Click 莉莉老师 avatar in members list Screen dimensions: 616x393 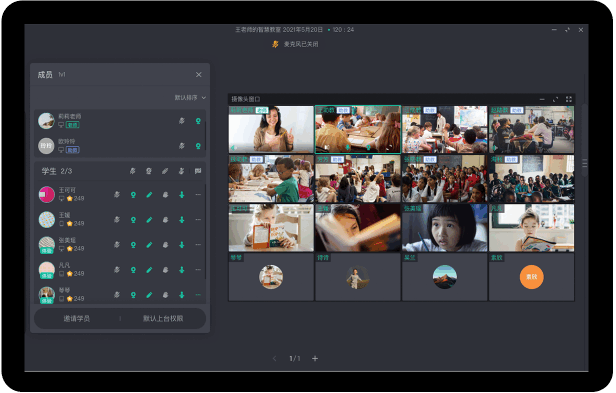click(x=46, y=121)
